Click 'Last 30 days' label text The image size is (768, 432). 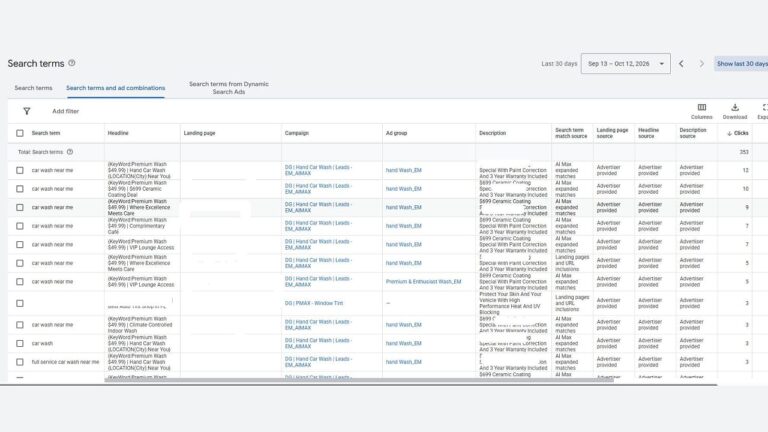tap(559, 64)
